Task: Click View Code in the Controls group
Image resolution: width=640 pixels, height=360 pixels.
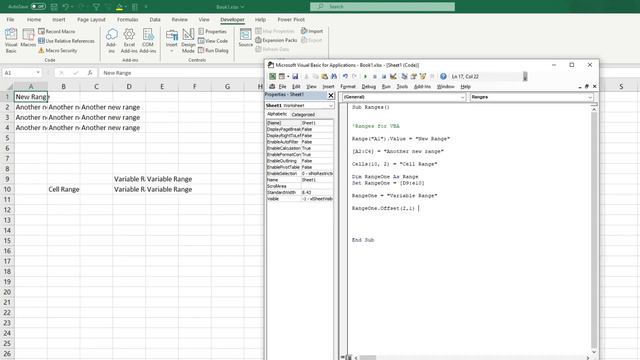Action: 213,41
